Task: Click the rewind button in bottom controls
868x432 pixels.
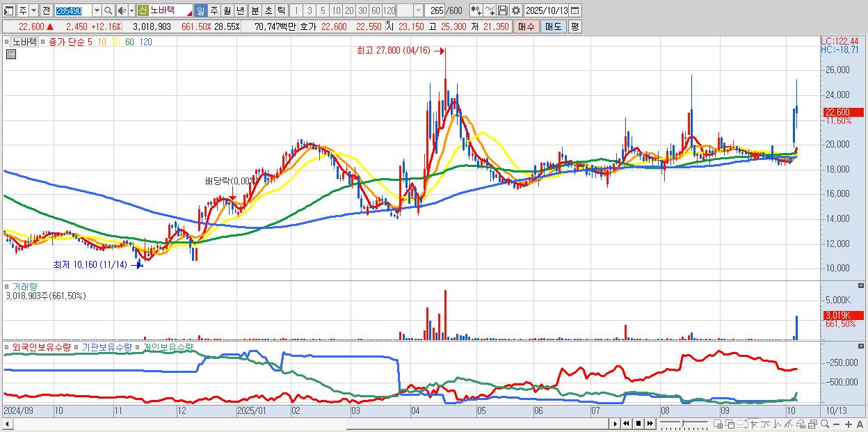Action: (626, 424)
